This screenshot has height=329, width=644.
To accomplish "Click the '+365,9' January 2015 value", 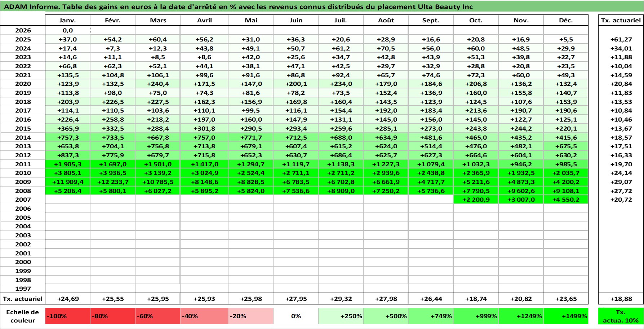I will [x=68, y=128].
